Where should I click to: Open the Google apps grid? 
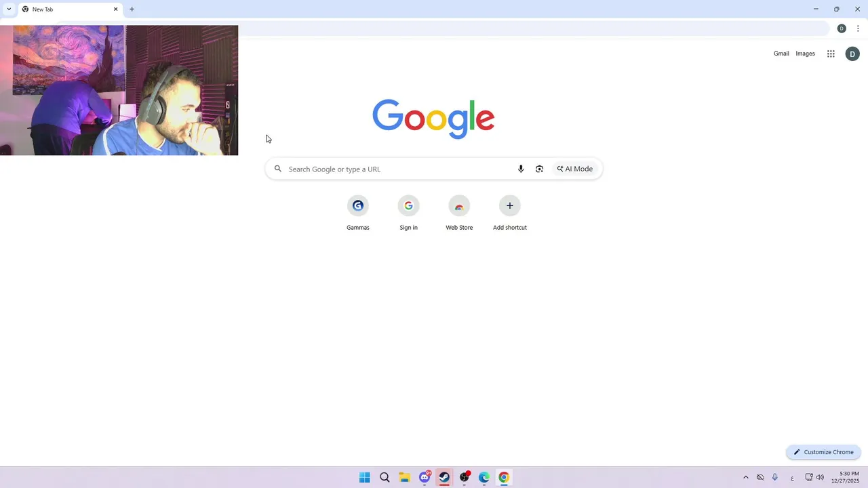pyautogui.click(x=831, y=54)
